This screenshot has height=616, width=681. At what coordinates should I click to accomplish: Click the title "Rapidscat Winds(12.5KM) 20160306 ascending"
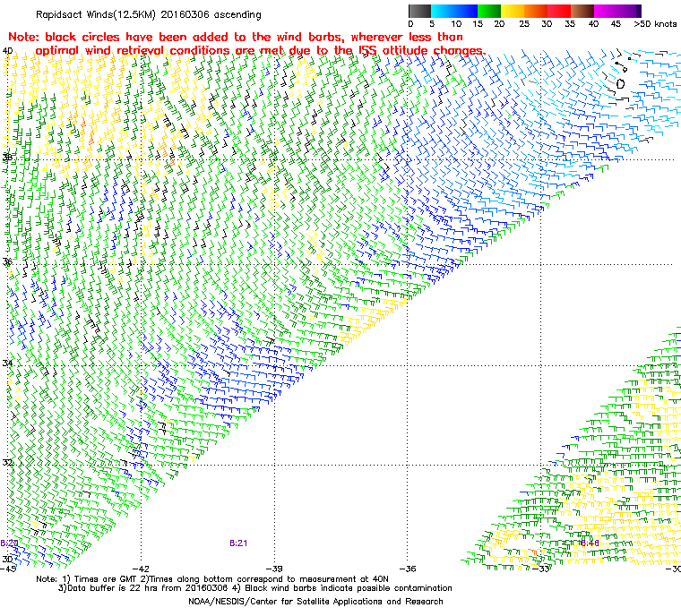click(x=149, y=14)
